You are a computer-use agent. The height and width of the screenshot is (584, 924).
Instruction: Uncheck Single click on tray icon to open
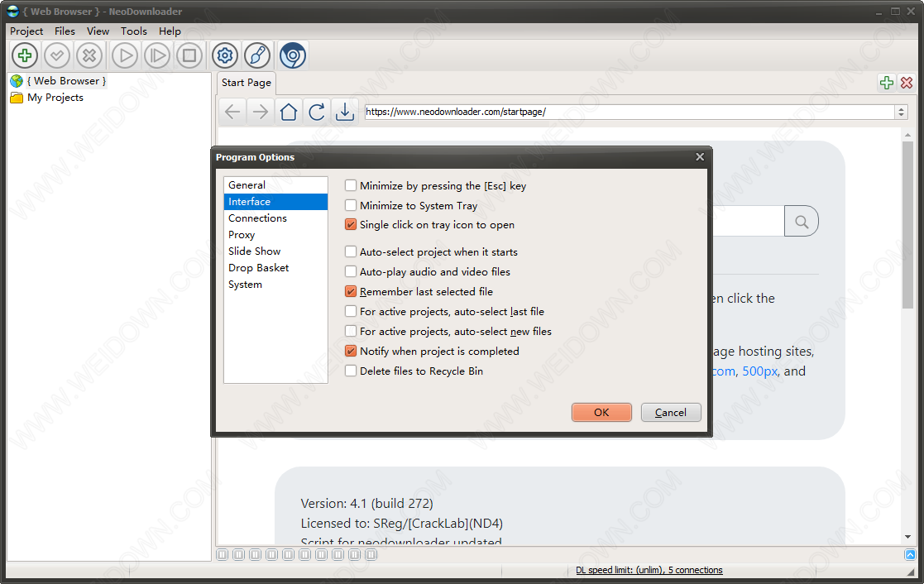click(429, 224)
